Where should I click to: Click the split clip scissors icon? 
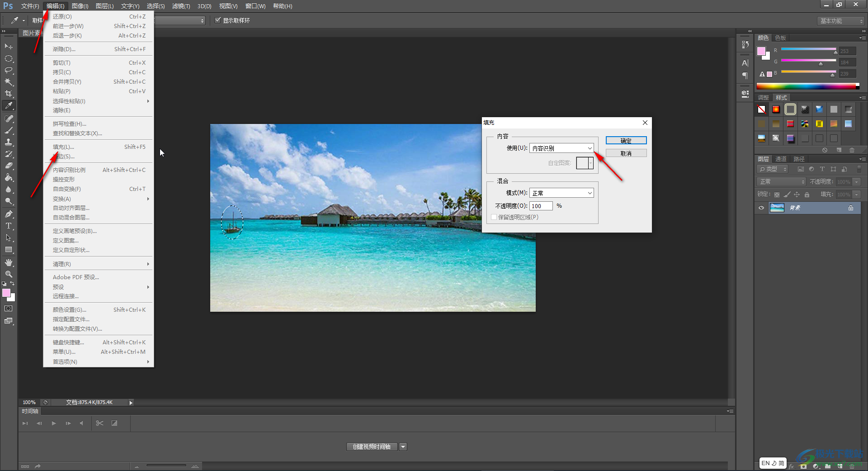point(100,423)
